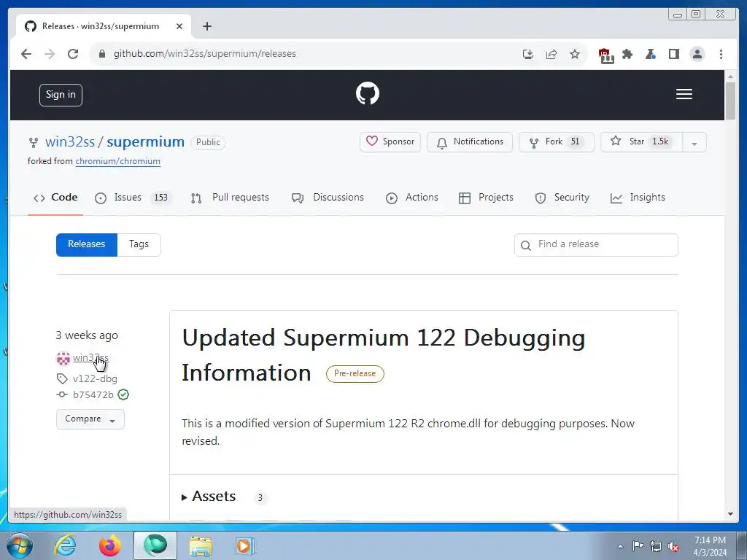Viewport: 747px width, 560px height.
Task: Click the address bar URL
Action: pyautogui.click(x=205, y=54)
